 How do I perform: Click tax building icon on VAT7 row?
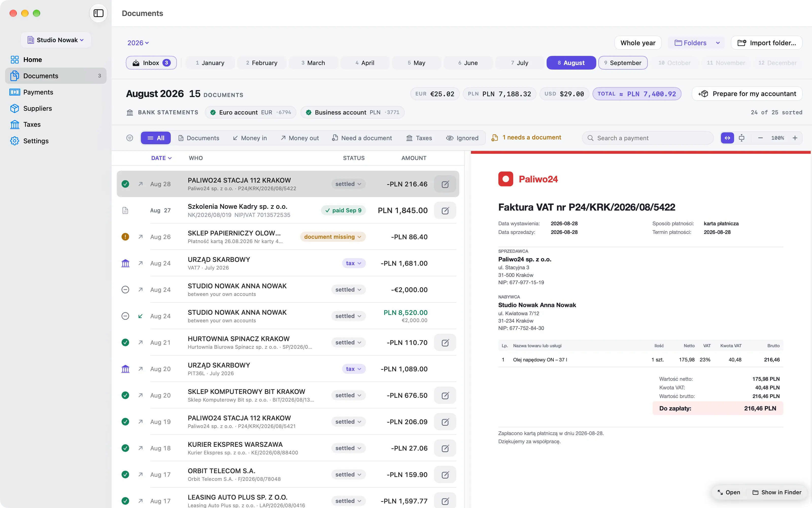125,263
